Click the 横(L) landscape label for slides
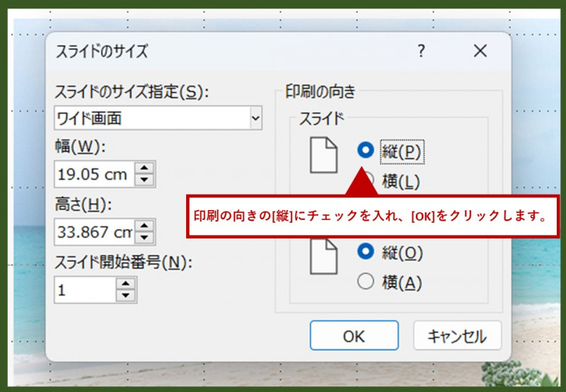This screenshot has width=566, height=392. [x=400, y=181]
